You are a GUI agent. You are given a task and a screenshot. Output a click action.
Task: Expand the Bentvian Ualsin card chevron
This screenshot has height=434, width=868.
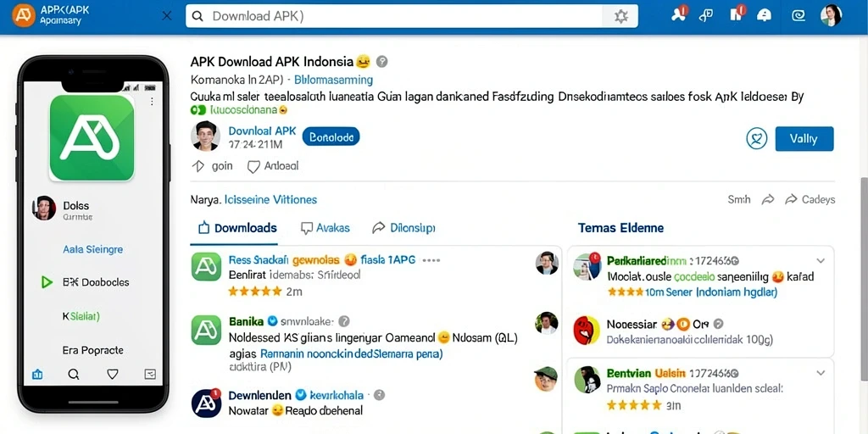click(x=821, y=373)
